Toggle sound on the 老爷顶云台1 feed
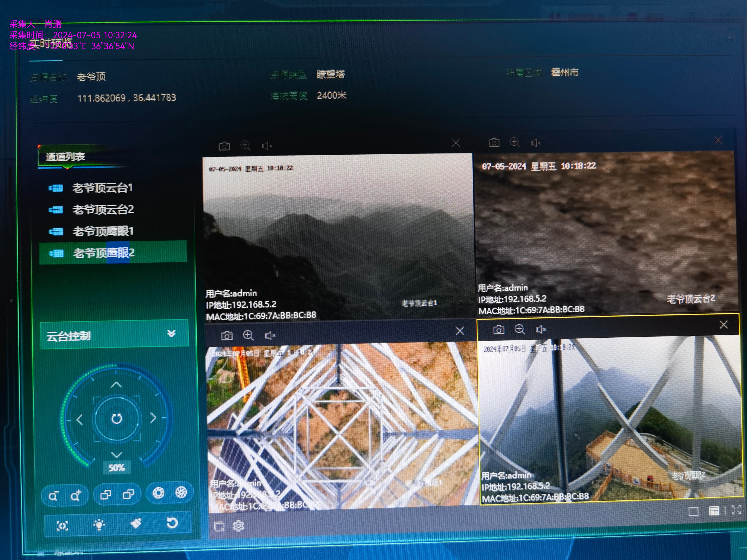The image size is (747, 560). click(x=267, y=146)
